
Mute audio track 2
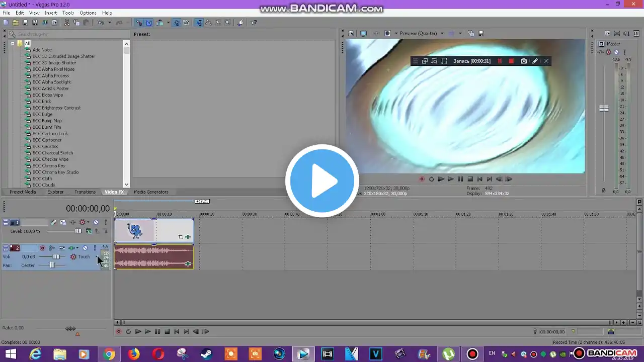click(x=85, y=248)
